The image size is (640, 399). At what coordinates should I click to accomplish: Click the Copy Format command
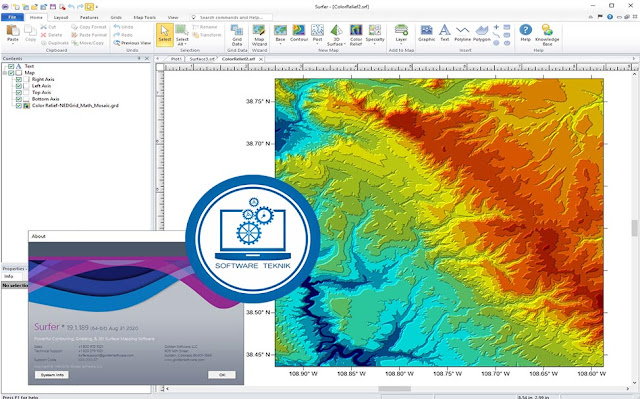[89, 27]
